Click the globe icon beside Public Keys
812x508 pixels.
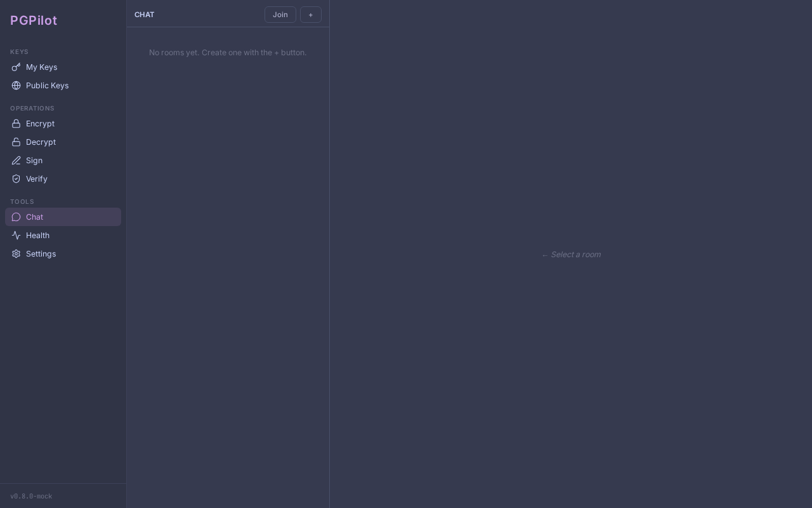16,86
